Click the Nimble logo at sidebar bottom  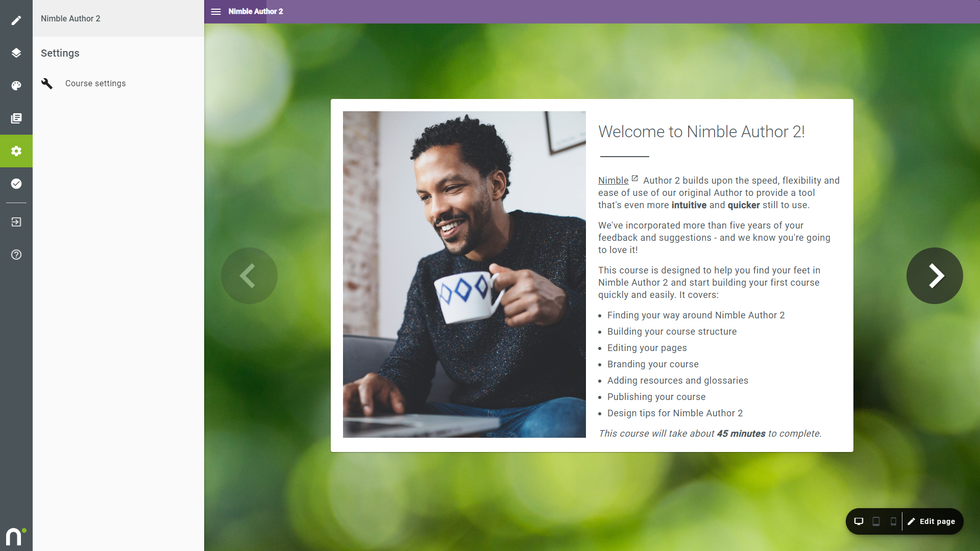[x=16, y=537]
